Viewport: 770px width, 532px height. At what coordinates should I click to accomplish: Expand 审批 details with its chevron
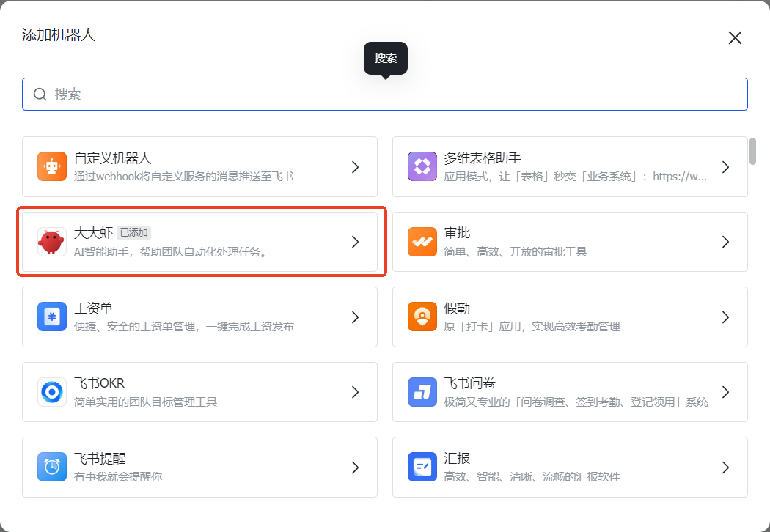coord(726,242)
